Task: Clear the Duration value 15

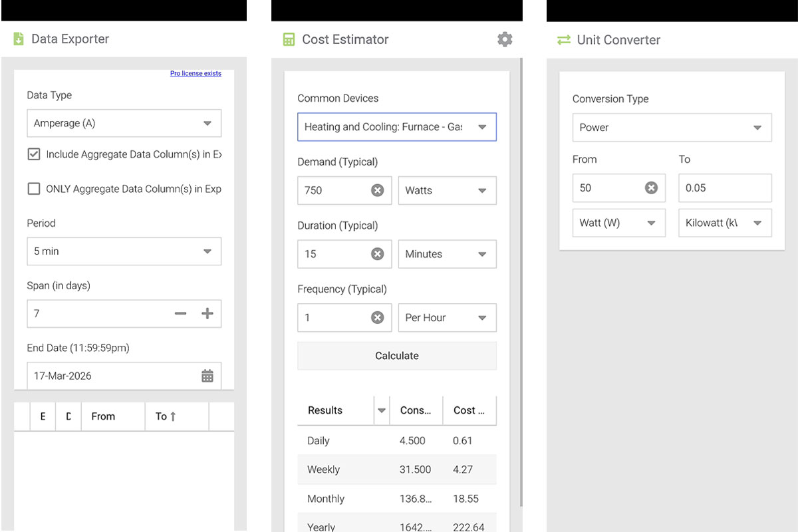Action: [377, 254]
